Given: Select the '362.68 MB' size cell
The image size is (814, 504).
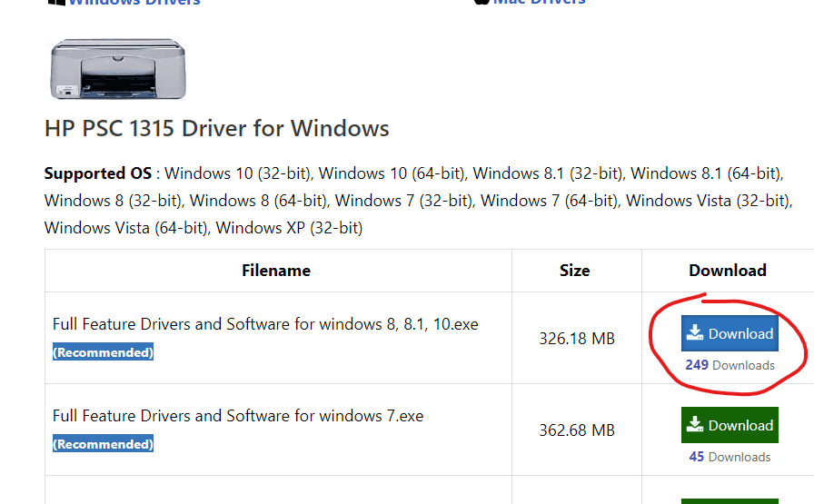Looking at the screenshot, I should coord(577,430).
